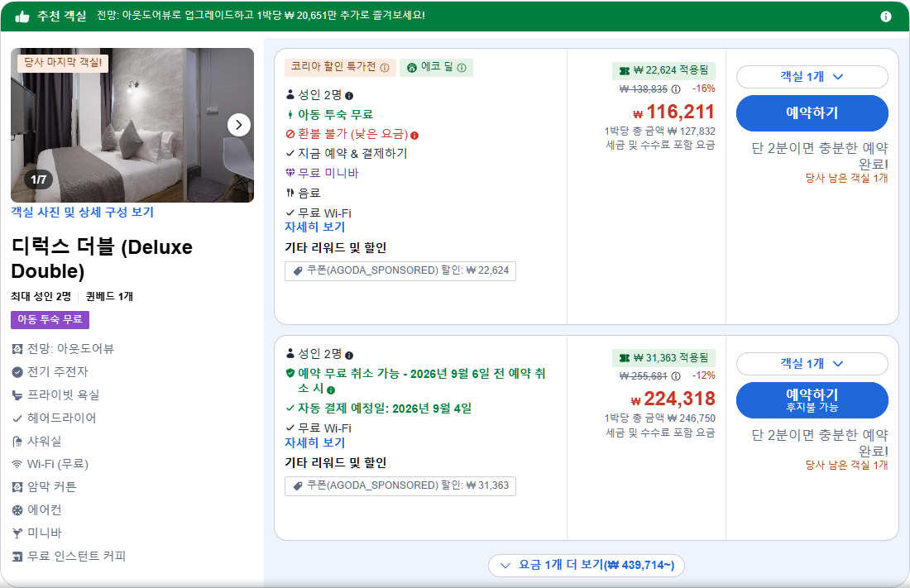Click the info icon in the green banner

[886, 17]
